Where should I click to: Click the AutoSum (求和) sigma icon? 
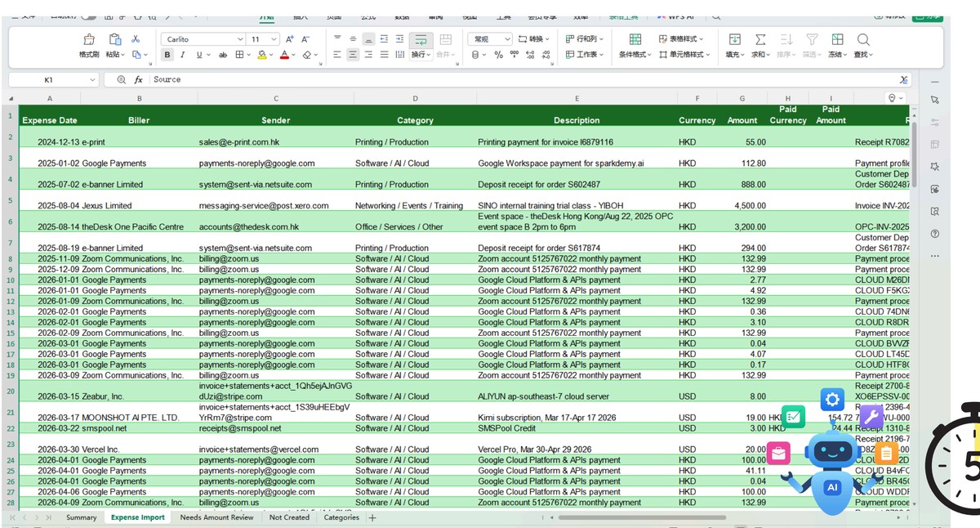click(x=759, y=39)
